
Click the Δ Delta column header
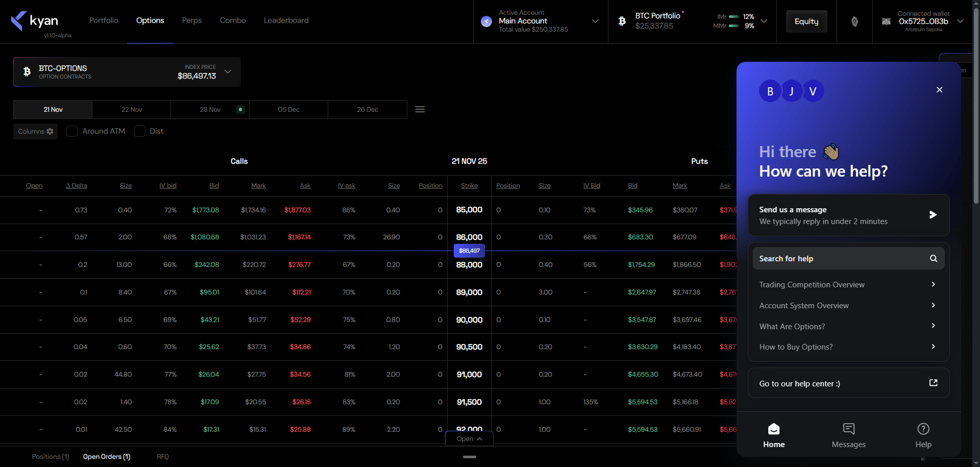(77, 186)
